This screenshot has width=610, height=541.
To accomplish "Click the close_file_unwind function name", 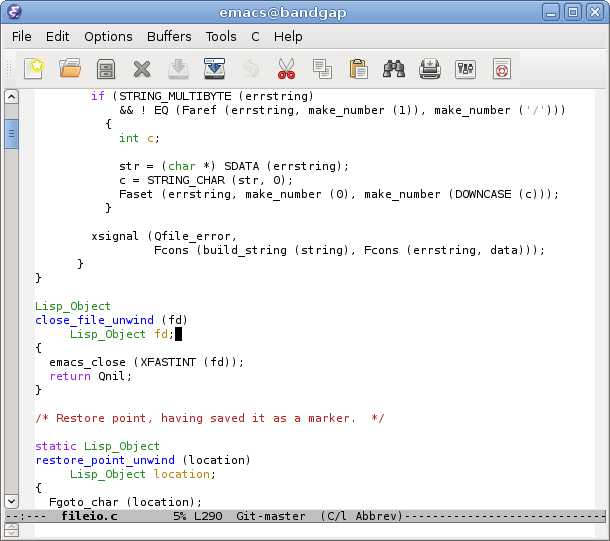I will coord(95,320).
